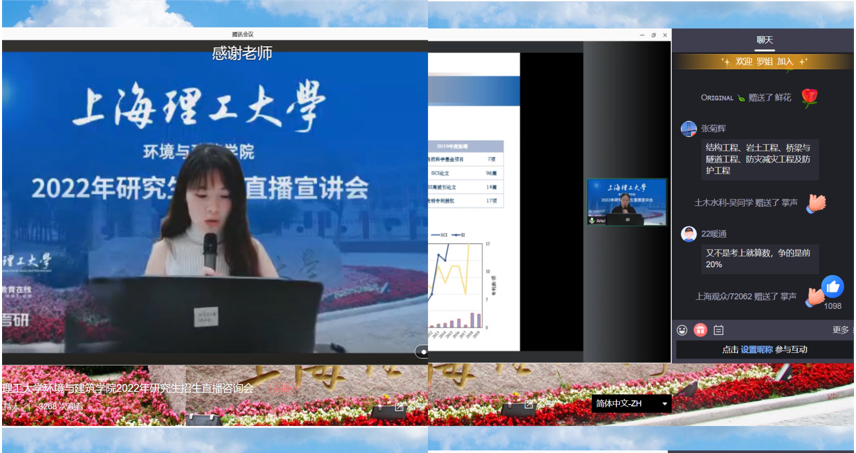Click the share icon in the left video frame
The image size is (856, 453).
tap(399, 406)
